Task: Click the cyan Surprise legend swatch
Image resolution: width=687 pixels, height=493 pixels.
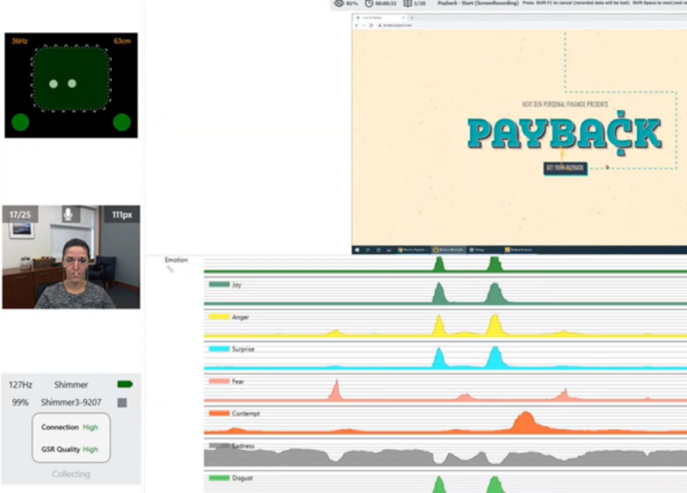Action: [x=219, y=349]
